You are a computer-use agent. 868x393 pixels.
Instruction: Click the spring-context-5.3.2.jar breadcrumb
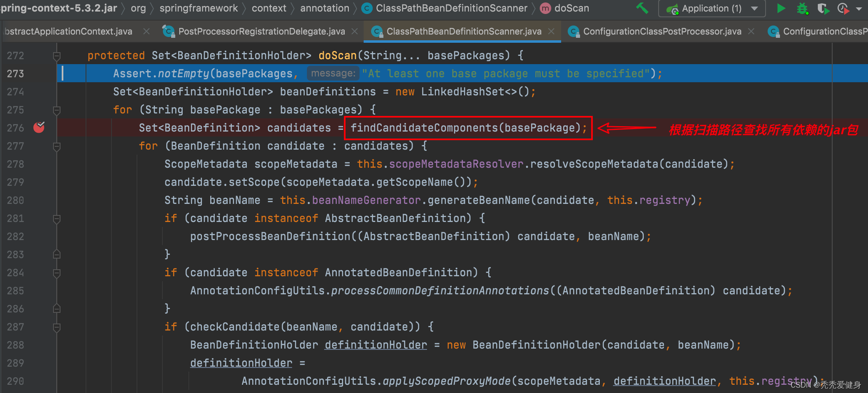tap(58, 8)
